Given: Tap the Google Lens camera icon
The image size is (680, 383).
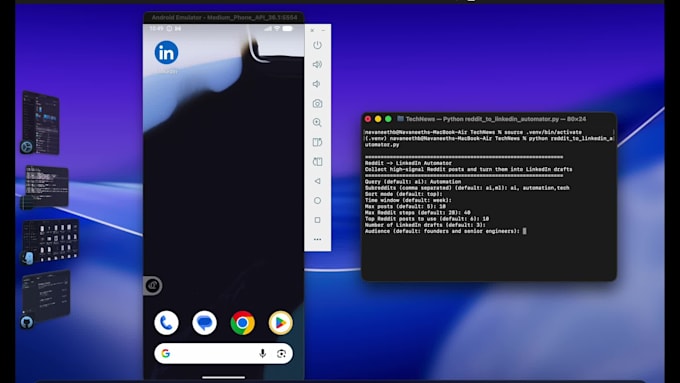Looking at the screenshot, I should coord(281,354).
